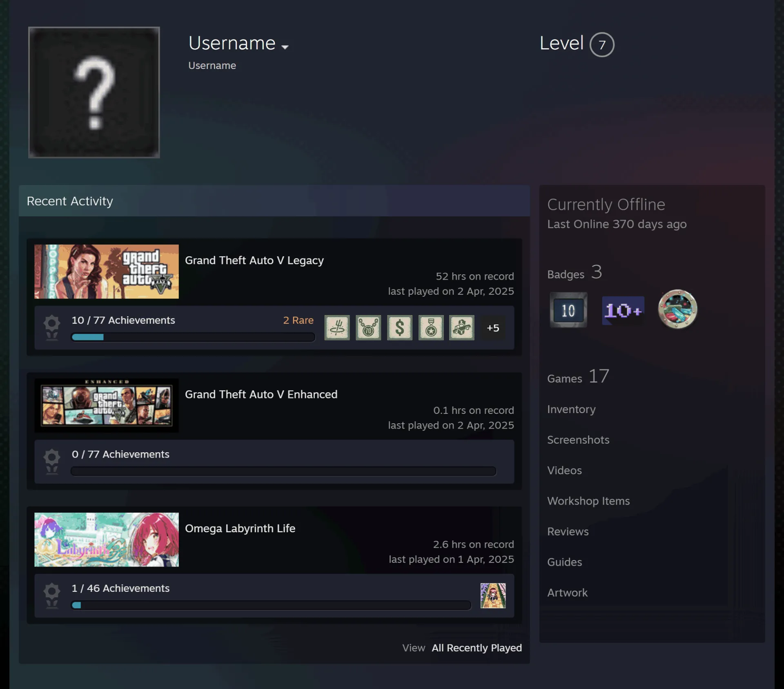
Task: Click the purple 10+ games badge
Action: tap(623, 311)
